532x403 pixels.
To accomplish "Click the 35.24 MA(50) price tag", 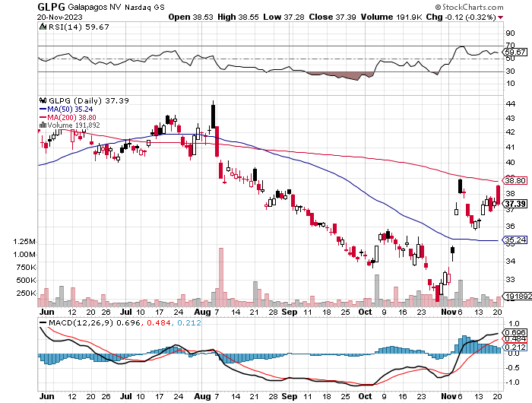I will 515,240.
